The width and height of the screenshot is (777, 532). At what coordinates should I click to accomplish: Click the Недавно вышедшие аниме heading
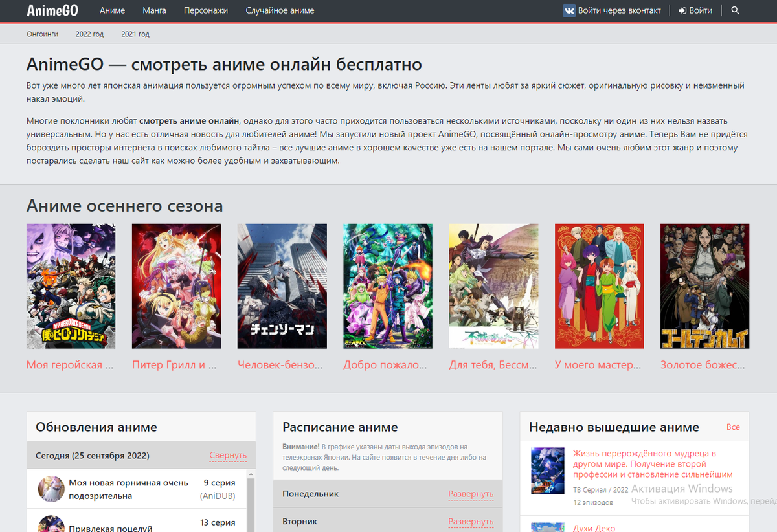coord(614,427)
